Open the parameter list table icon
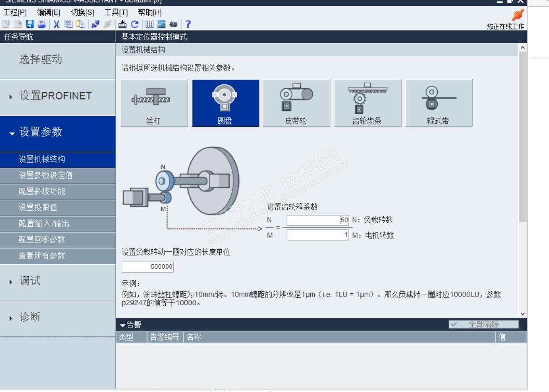 click(x=150, y=24)
